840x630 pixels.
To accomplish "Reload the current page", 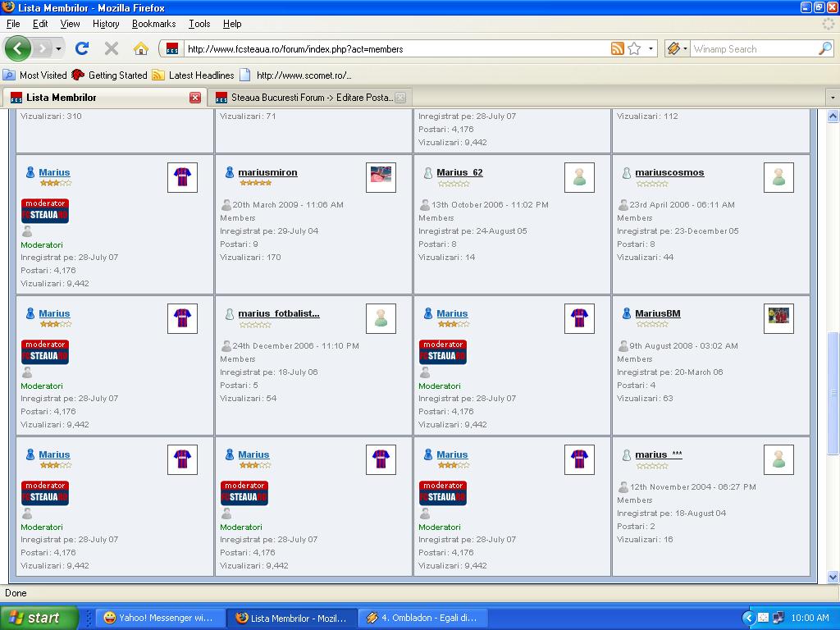I will (x=82, y=48).
